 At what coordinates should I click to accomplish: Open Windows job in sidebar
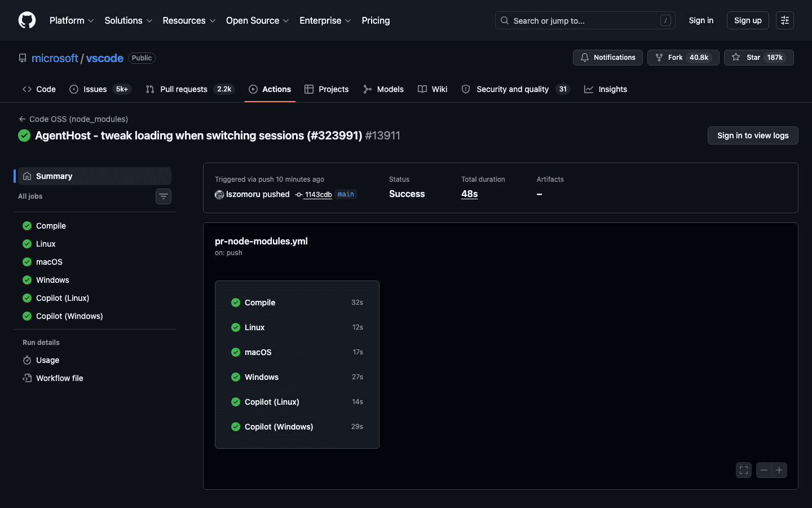(x=95, y=280)
